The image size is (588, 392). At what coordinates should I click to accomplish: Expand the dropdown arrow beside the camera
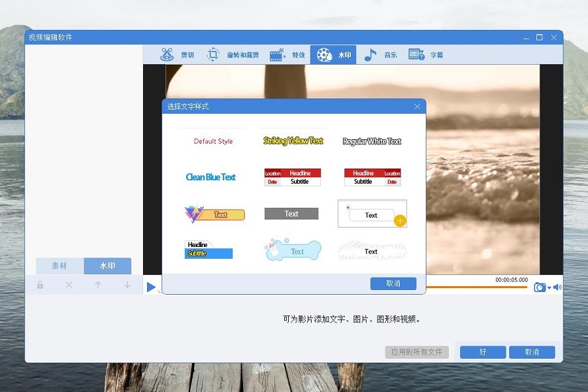pyautogui.click(x=549, y=287)
